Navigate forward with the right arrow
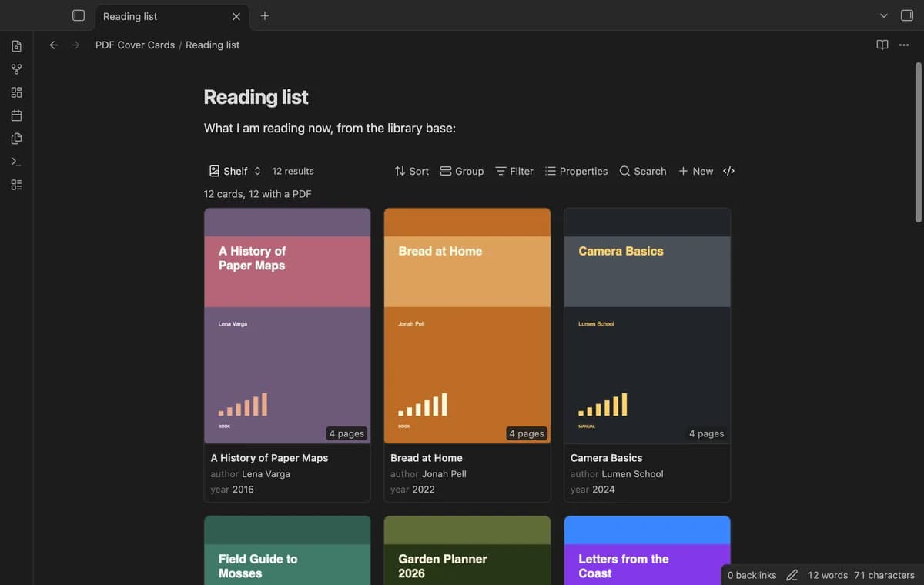Image resolution: width=924 pixels, height=585 pixels. coord(75,45)
